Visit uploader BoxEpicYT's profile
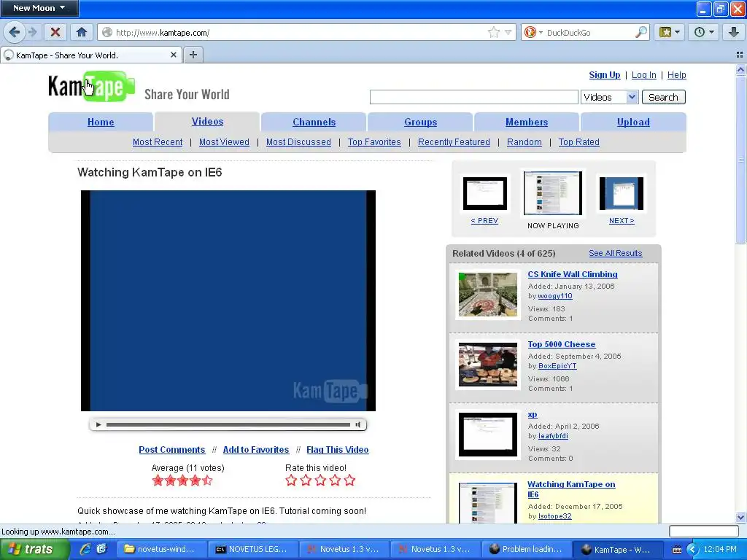 [557, 366]
